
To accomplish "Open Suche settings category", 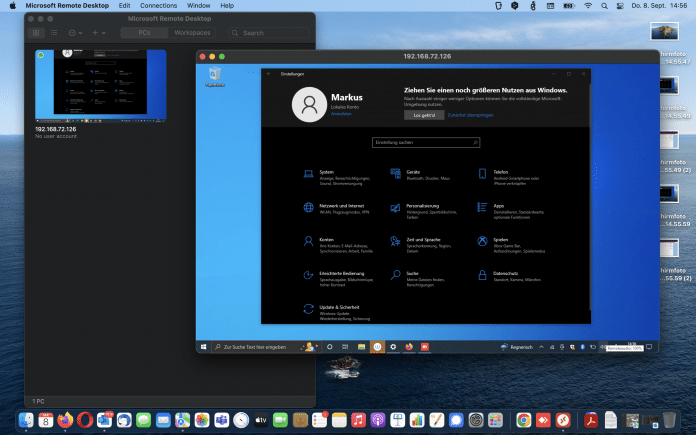I will (417, 279).
